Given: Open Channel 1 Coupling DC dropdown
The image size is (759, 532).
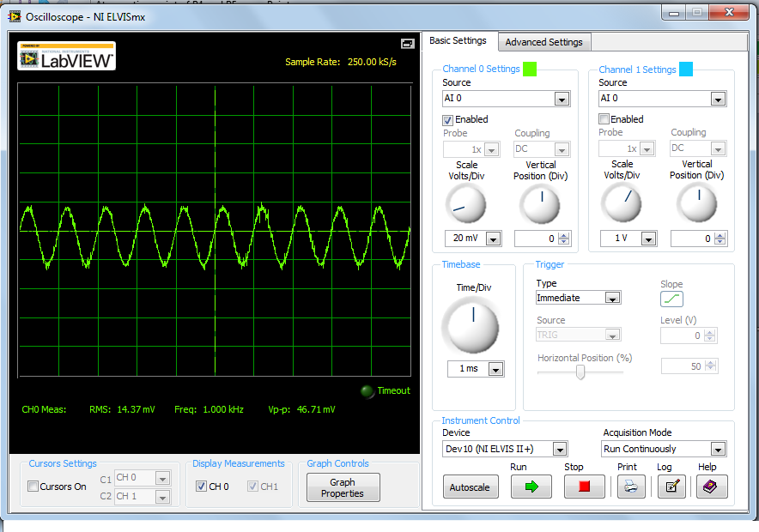Looking at the screenshot, I should [x=719, y=148].
